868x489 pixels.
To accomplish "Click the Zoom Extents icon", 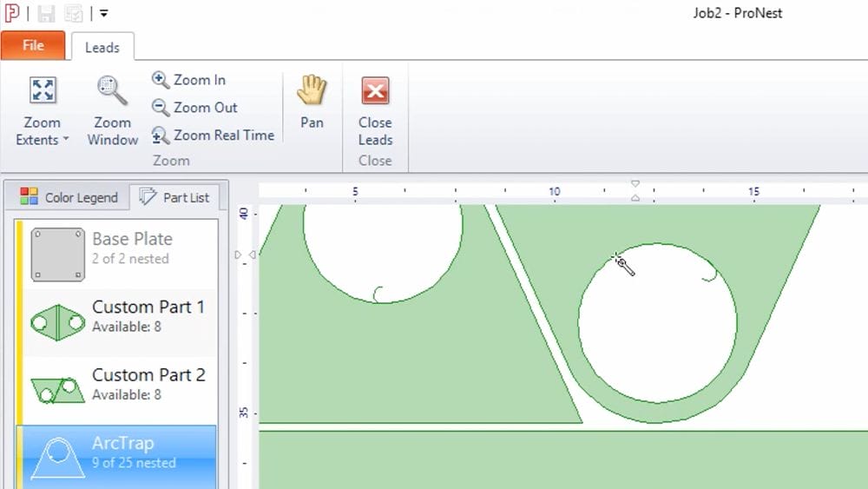I will coord(42,91).
